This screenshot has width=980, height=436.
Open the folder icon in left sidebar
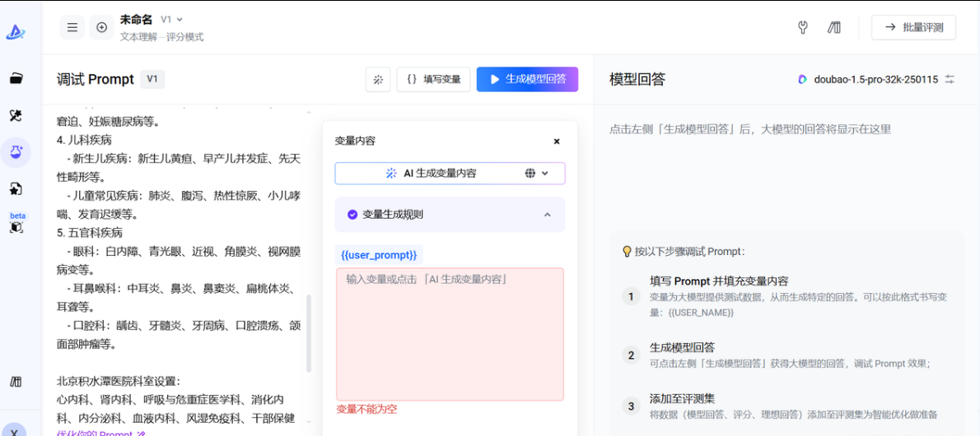(16, 79)
